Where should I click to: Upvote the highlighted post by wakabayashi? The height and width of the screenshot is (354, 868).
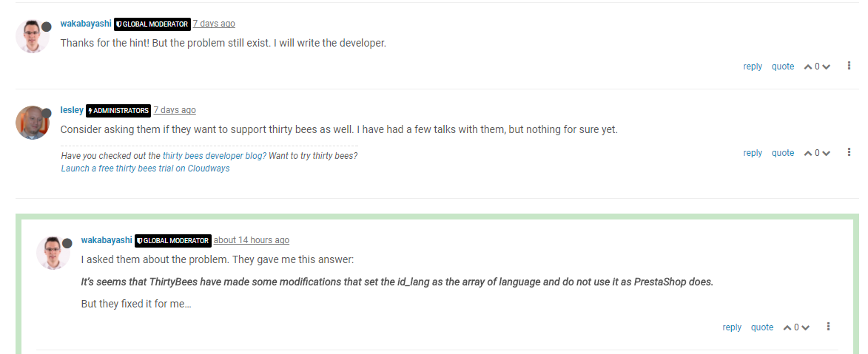(788, 328)
